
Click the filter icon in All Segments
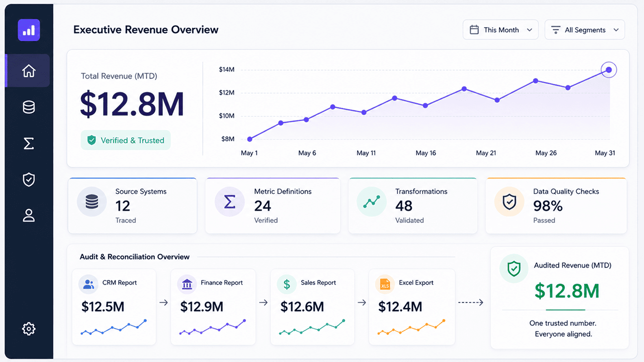(x=555, y=30)
